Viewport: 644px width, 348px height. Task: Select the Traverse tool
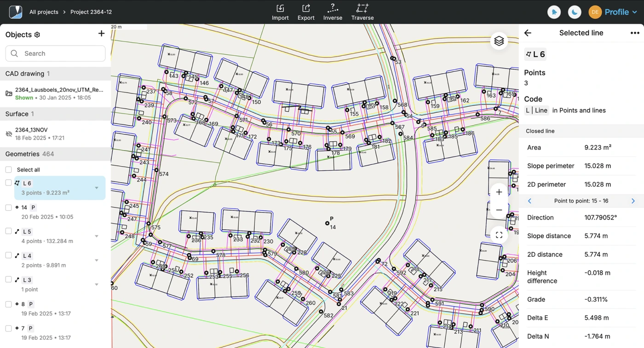click(362, 12)
